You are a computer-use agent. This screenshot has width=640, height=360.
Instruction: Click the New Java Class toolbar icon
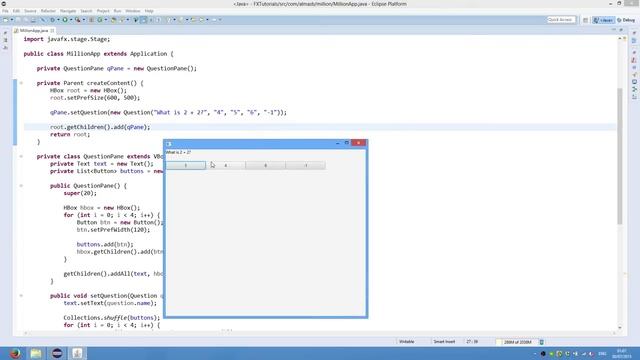pos(100,20)
